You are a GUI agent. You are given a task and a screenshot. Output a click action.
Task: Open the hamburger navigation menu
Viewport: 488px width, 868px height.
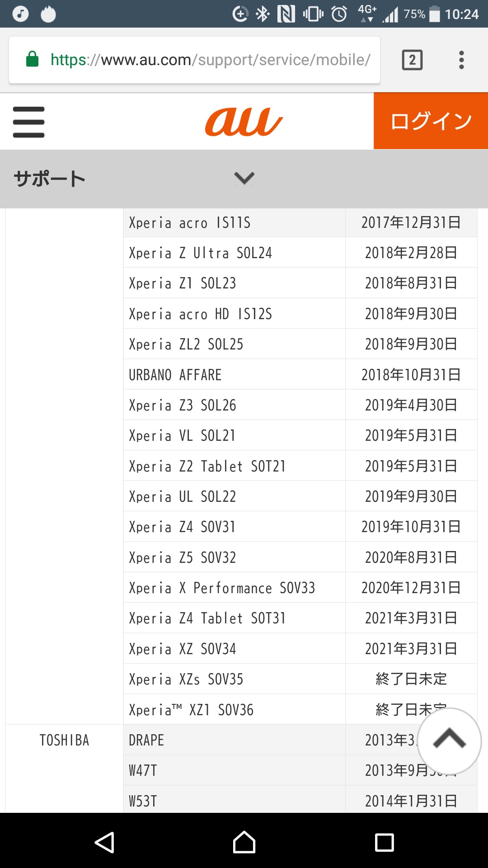(28, 122)
